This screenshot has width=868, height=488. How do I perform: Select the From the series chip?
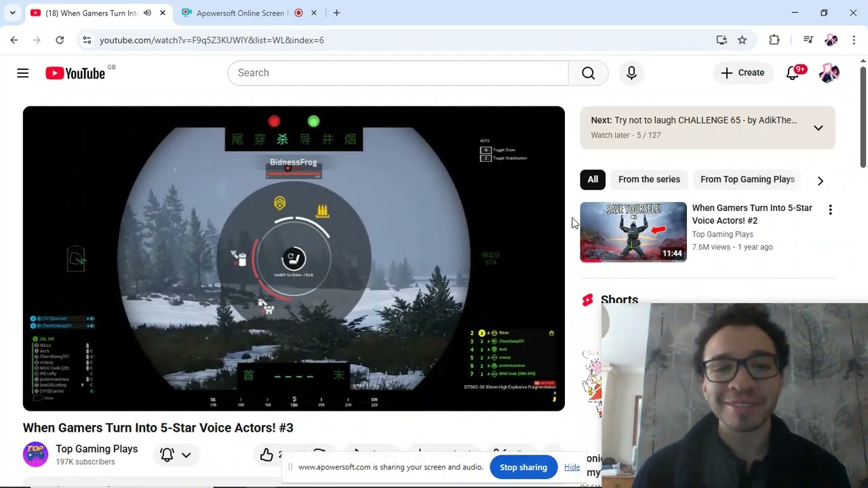(649, 180)
